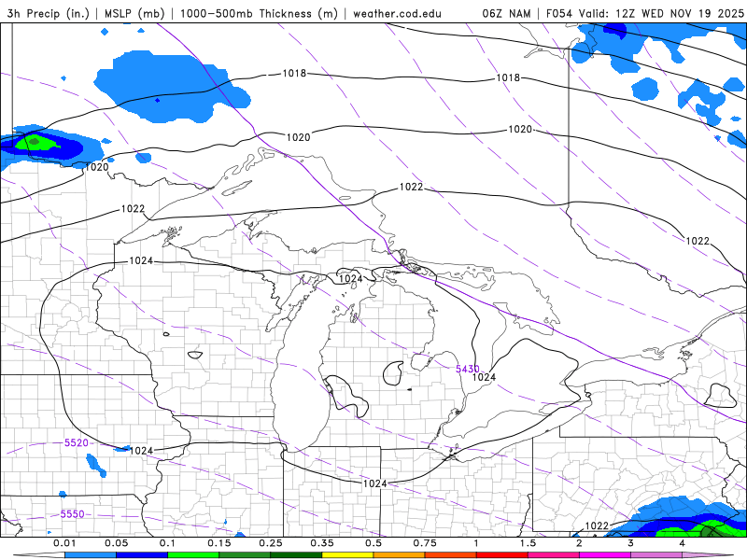Click the '3h Precip (in.)' header text
This screenshot has width=747, height=560.
pyautogui.click(x=49, y=13)
